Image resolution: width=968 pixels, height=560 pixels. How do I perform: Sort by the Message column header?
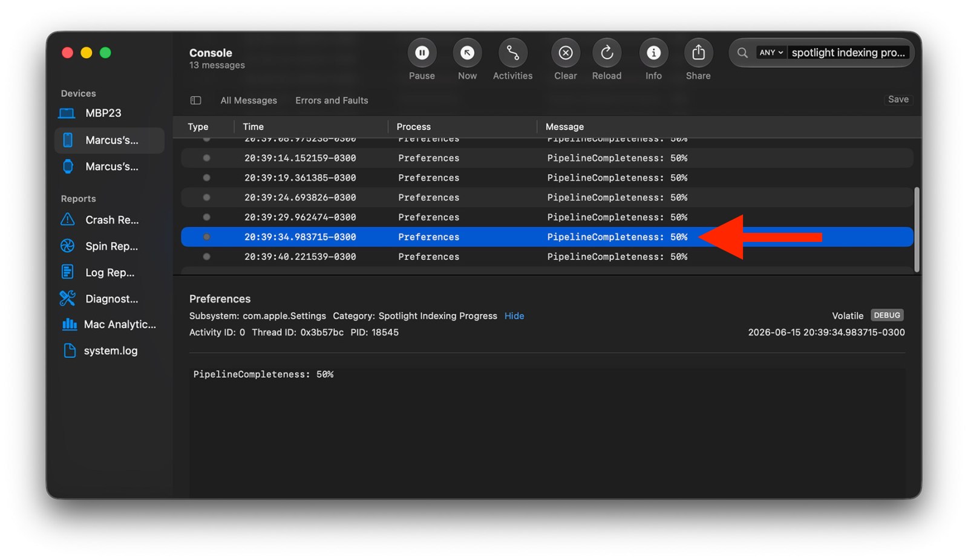pos(564,127)
